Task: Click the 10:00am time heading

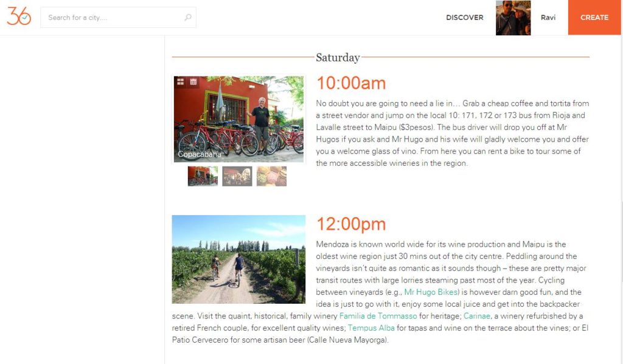Action: pos(351,83)
